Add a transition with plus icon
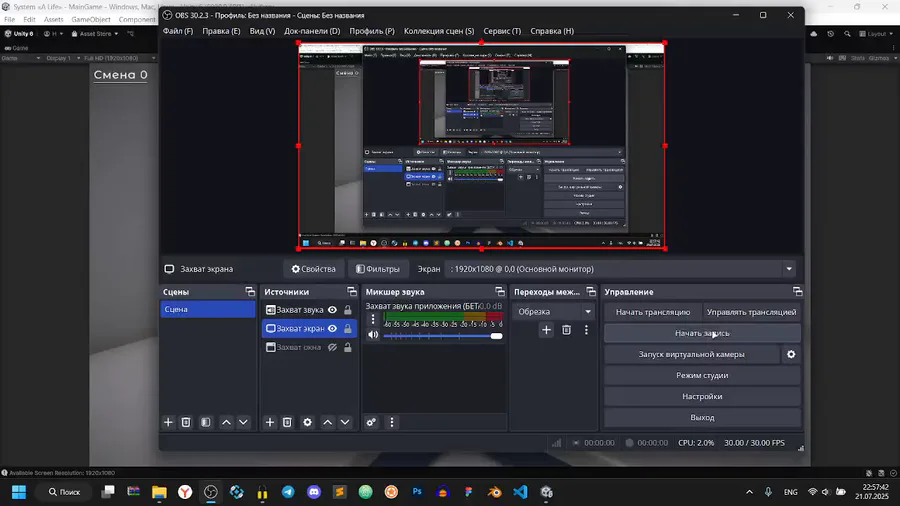Screen dimensions: 900x506 click(x=546, y=330)
